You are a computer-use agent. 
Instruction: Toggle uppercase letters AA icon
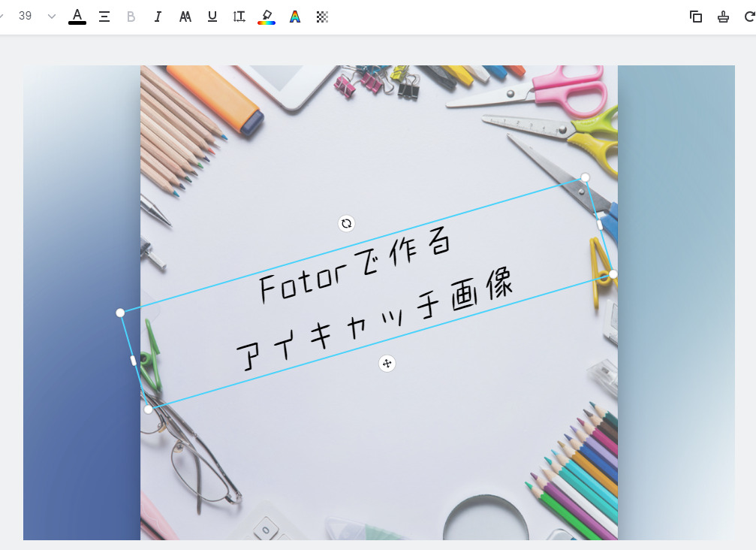185,17
